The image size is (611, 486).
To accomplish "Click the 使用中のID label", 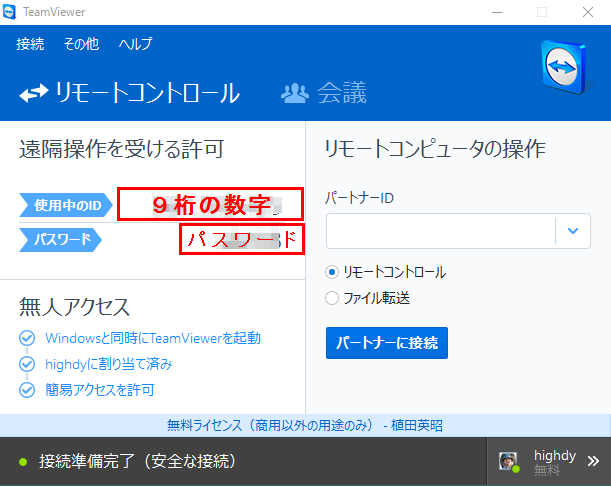I will (x=66, y=205).
